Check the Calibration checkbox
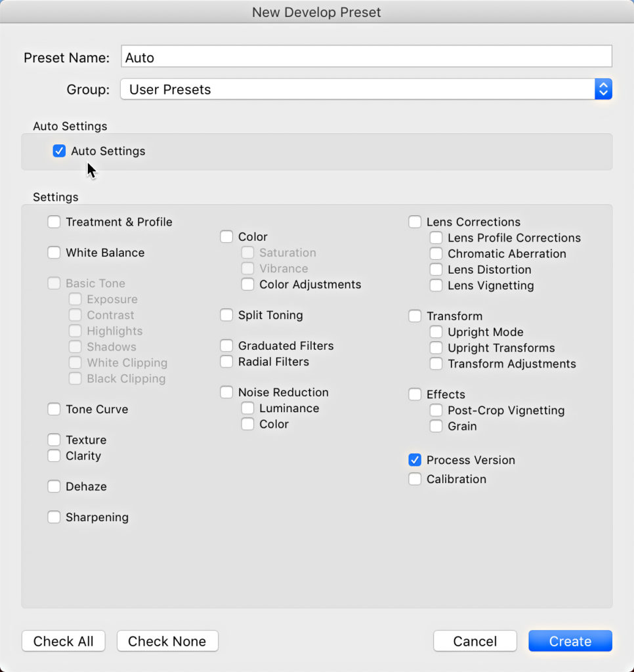The width and height of the screenshot is (634, 672). 415,478
